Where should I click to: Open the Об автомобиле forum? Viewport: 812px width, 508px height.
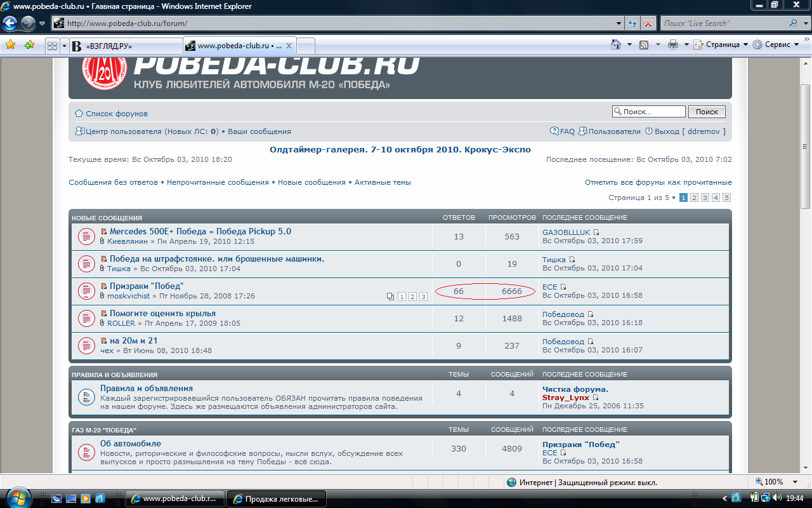pos(131,443)
